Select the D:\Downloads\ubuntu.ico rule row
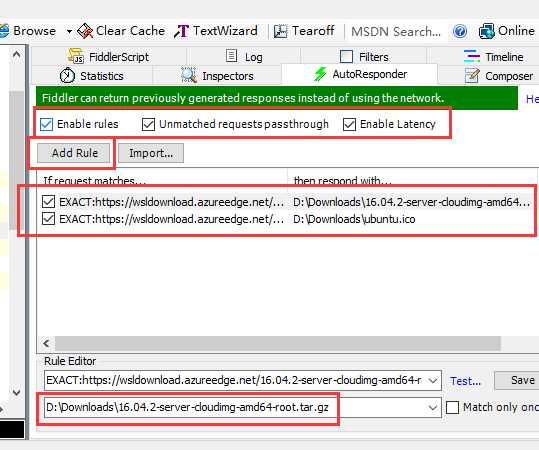 point(287,219)
